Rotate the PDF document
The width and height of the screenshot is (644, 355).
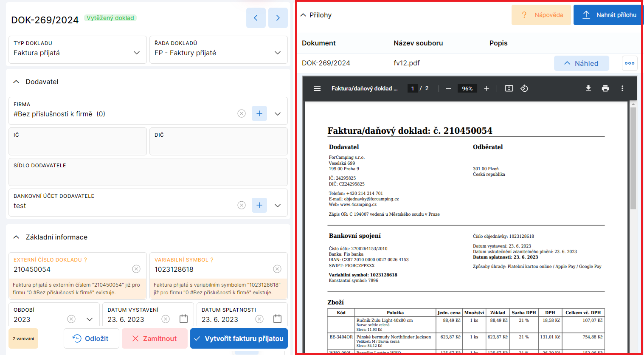pyautogui.click(x=524, y=88)
